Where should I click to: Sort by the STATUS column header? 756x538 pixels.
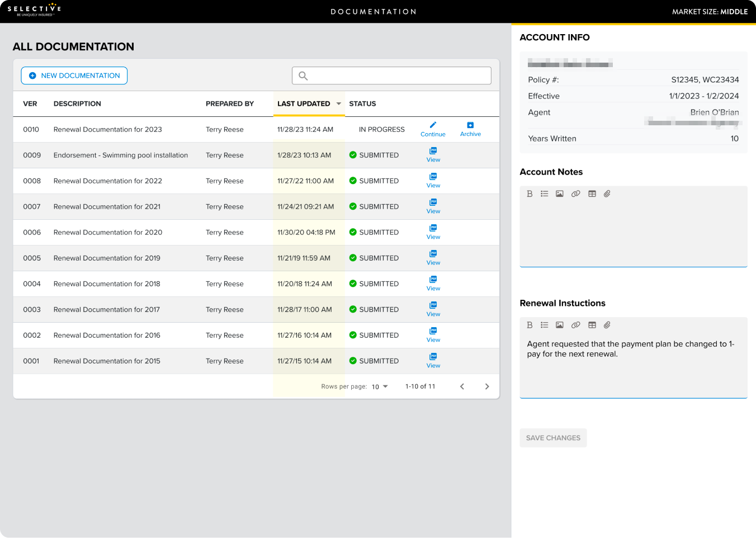click(x=362, y=103)
